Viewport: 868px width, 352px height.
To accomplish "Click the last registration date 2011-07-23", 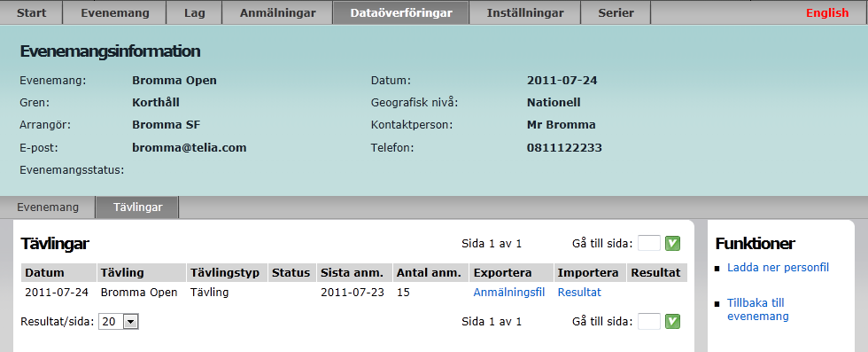I will 353,292.
